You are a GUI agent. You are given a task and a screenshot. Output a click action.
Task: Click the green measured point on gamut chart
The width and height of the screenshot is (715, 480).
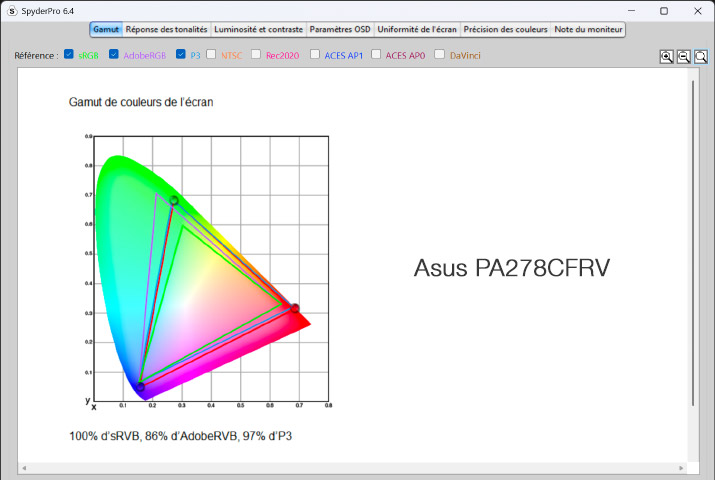coord(174,201)
